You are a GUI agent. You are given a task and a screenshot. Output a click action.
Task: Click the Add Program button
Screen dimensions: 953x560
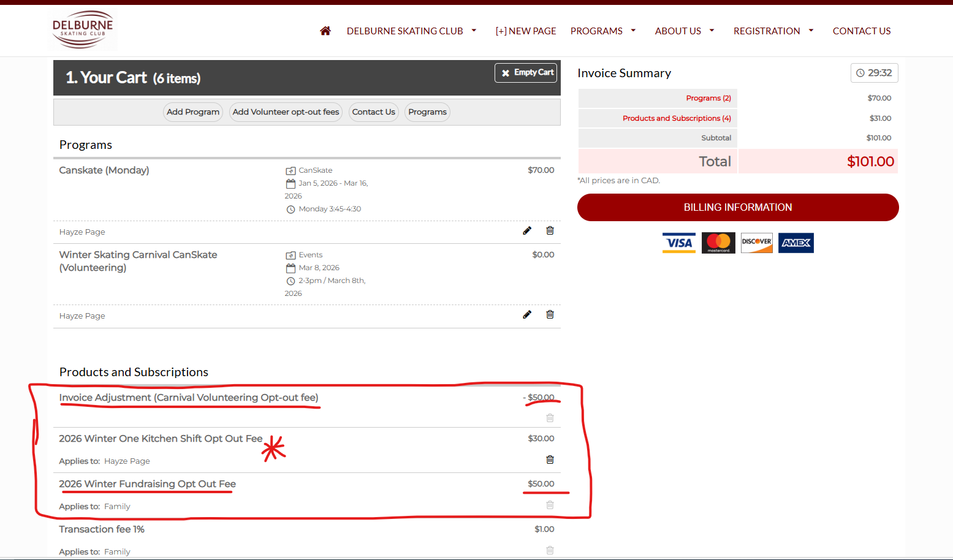point(193,112)
